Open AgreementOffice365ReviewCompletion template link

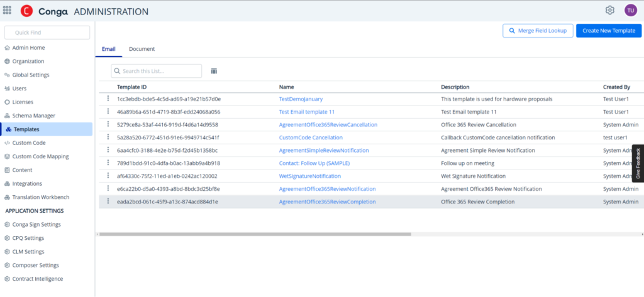pyautogui.click(x=327, y=202)
